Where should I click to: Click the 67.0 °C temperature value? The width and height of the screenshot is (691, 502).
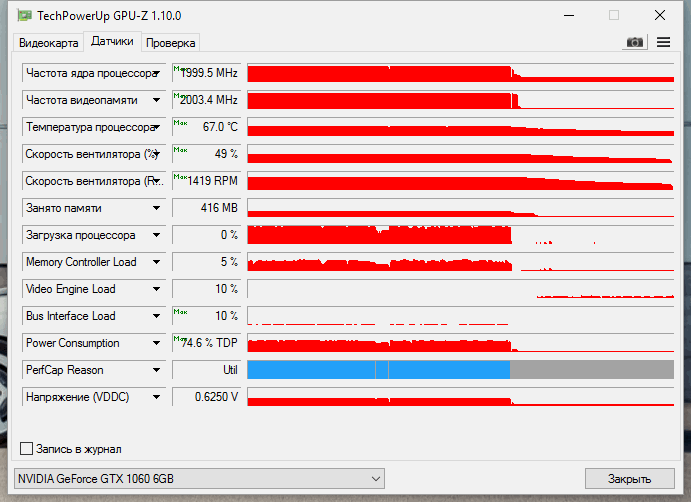pos(206,127)
